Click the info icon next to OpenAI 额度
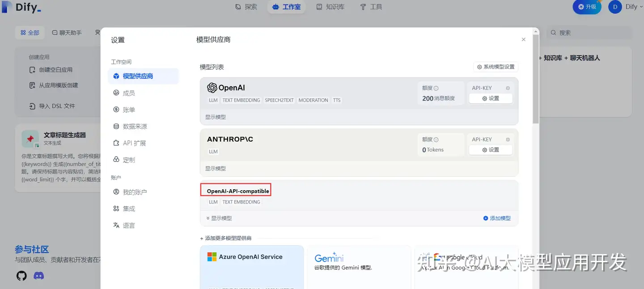The width and height of the screenshot is (644, 289). point(436,88)
